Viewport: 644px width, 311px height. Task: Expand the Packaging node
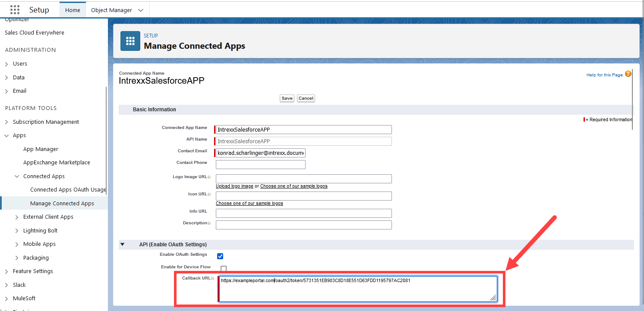(x=17, y=258)
